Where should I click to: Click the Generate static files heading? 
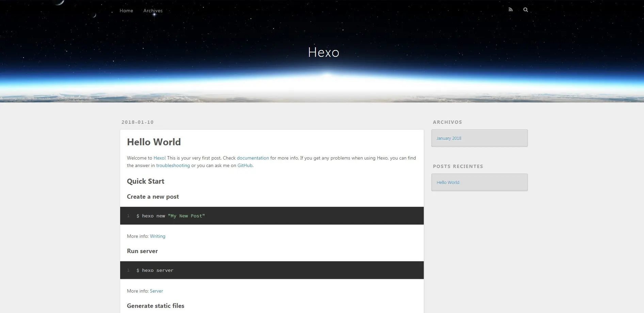pos(156,306)
